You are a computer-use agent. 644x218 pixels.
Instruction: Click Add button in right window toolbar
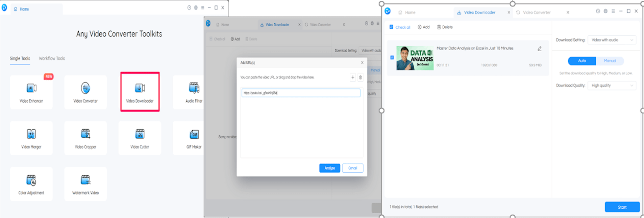point(424,27)
